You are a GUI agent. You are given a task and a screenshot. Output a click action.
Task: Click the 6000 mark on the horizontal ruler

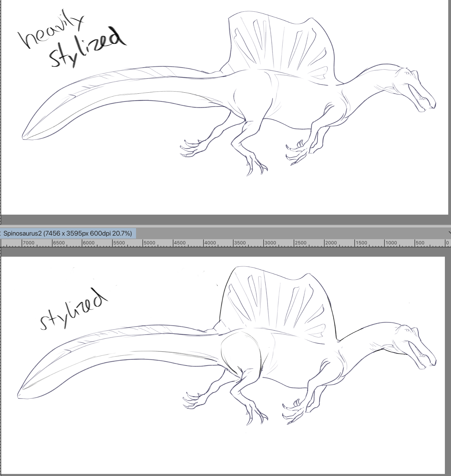pyautogui.click(x=88, y=243)
